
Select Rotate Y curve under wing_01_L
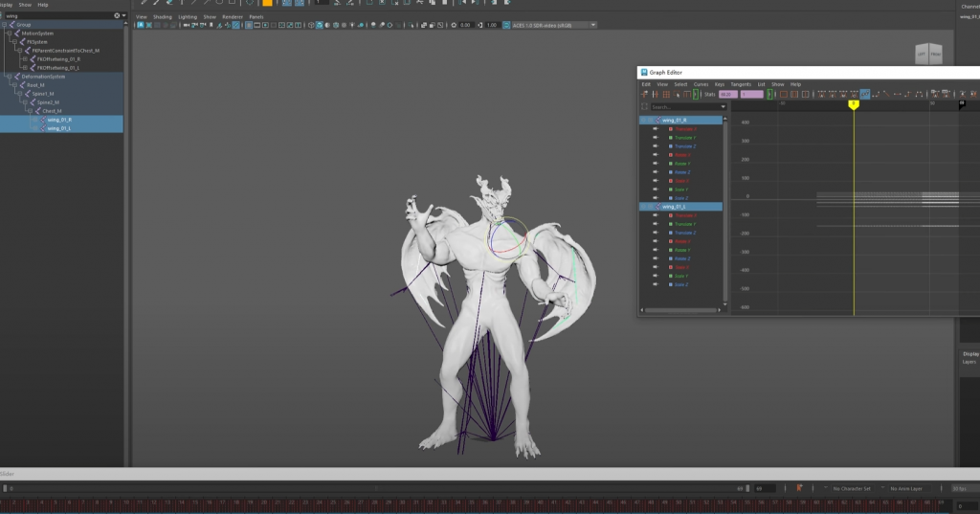pyautogui.click(x=681, y=250)
